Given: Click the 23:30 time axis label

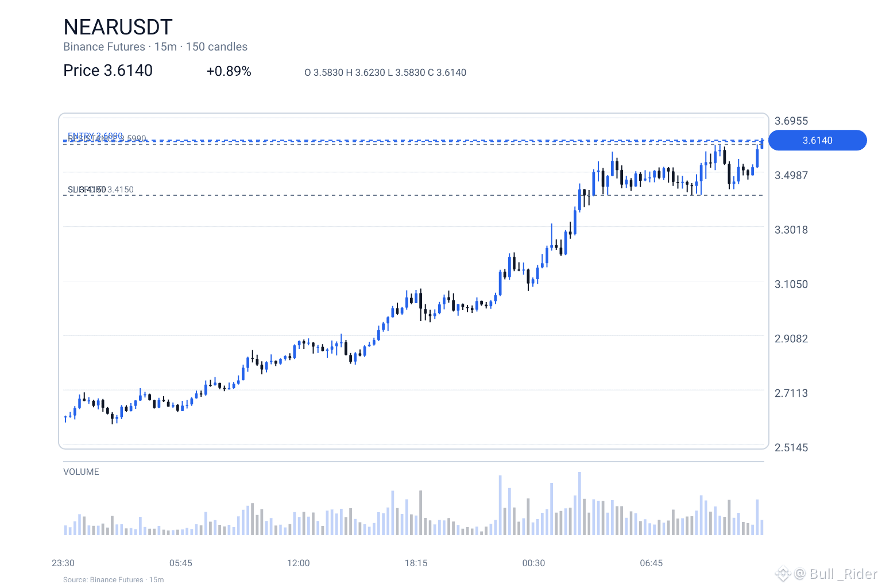Looking at the screenshot, I should [x=63, y=563].
